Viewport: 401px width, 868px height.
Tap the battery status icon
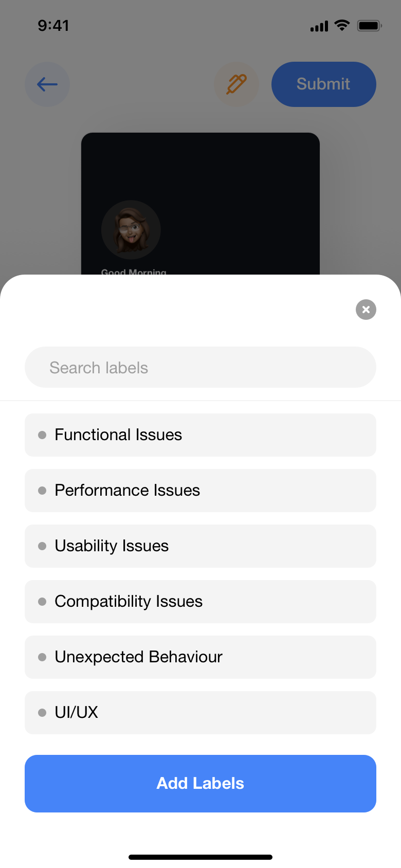coord(369,26)
